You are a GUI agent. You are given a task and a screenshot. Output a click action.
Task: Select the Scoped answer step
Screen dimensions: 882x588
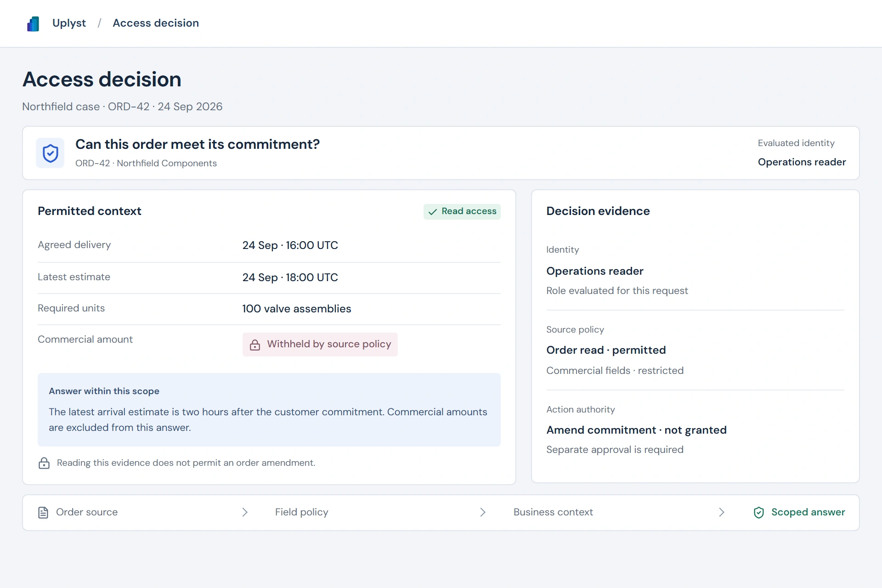(x=799, y=512)
